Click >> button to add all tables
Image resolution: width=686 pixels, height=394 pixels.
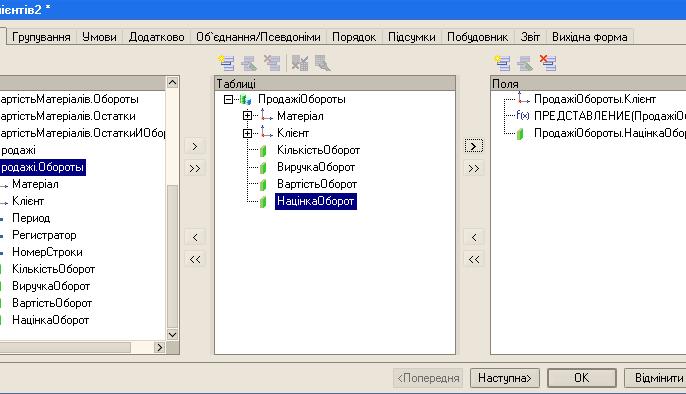(195, 168)
